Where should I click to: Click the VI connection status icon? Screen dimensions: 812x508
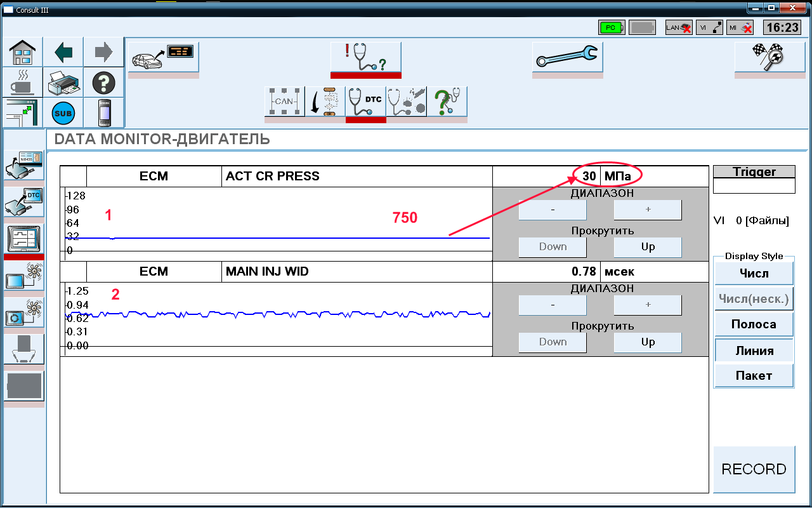coord(709,27)
